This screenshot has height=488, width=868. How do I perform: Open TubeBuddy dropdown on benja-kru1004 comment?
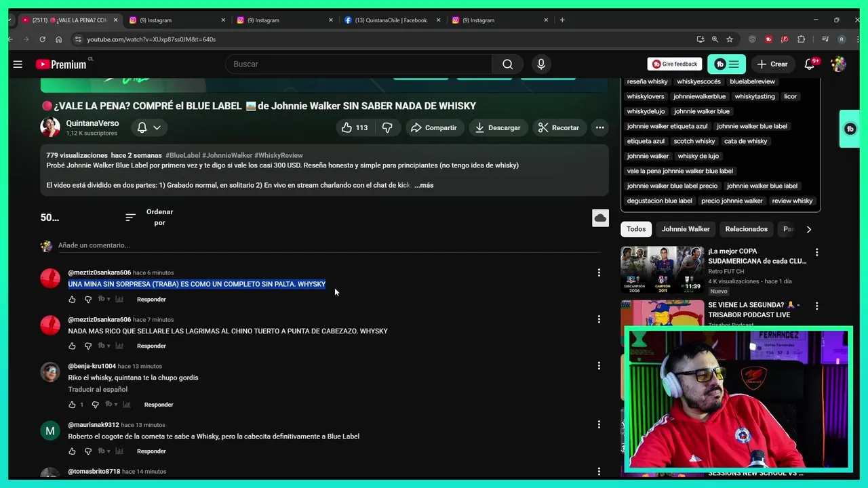tap(111, 405)
